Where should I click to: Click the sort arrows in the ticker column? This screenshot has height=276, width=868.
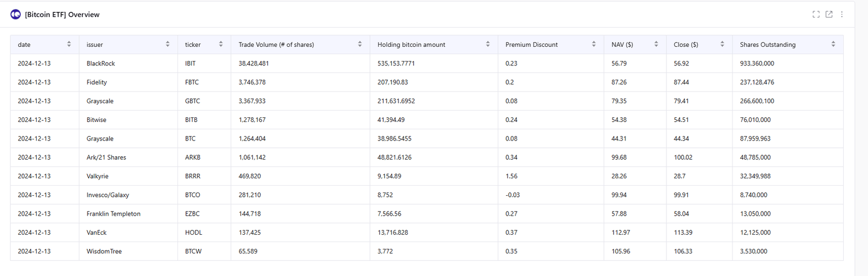[x=221, y=44]
